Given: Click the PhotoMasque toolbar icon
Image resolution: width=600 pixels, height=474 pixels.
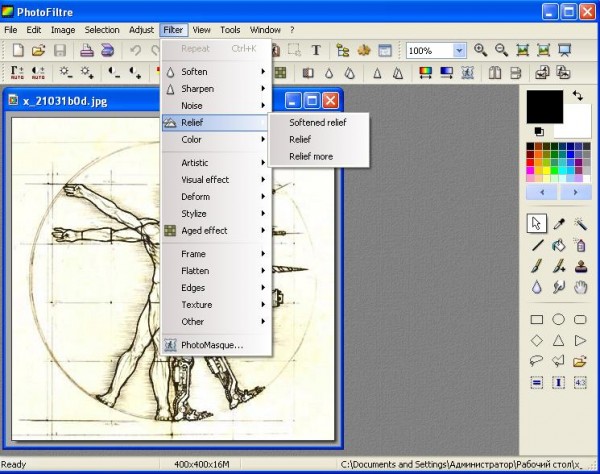Looking at the screenshot, I should [x=467, y=72].
